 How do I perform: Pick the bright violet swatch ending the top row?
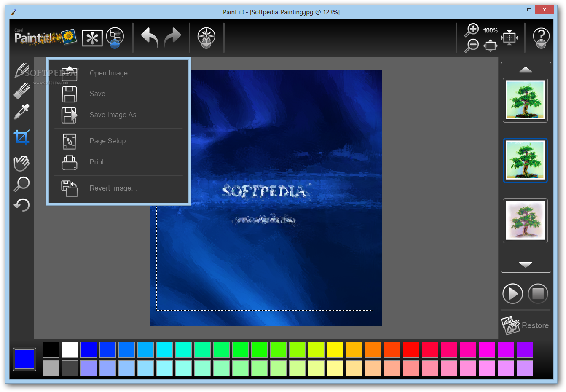pyautogui.click(x=525, y=350)
